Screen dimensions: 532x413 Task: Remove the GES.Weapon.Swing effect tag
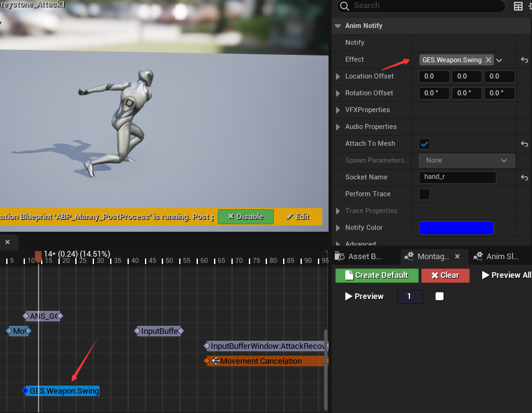488,60
